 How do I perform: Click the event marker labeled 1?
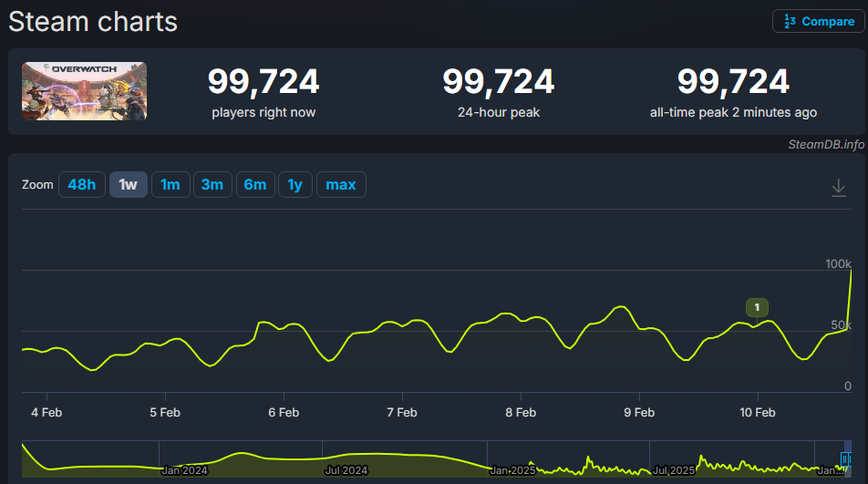point(757,307)
